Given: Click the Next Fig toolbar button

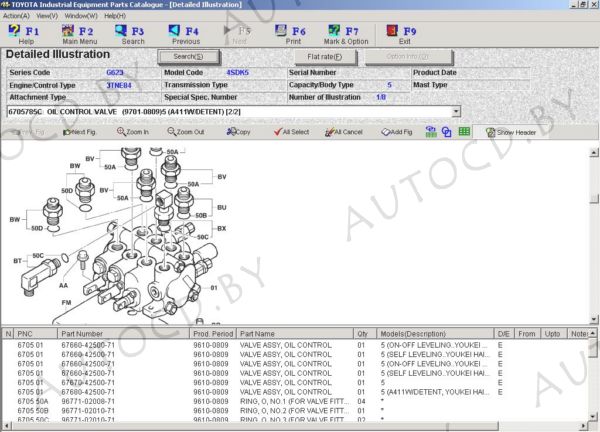Looking at the screenshot, I should coord(79,132).
